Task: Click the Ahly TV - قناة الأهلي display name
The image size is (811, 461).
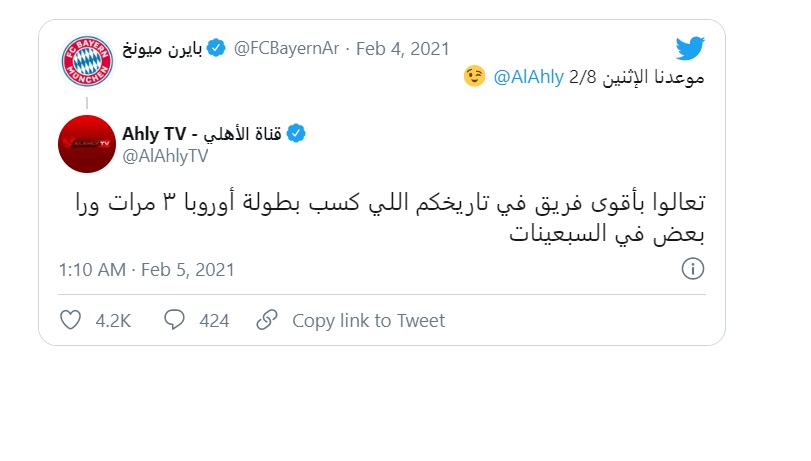Action: 202,133
